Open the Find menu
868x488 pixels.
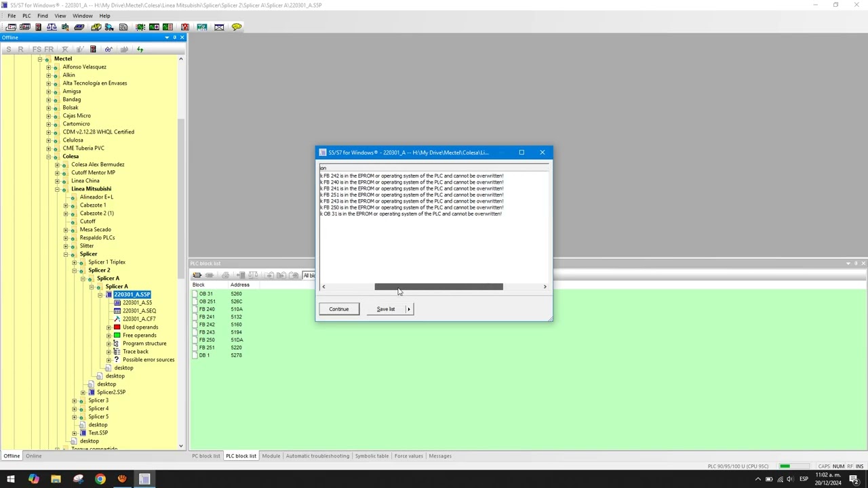(43, 16)
